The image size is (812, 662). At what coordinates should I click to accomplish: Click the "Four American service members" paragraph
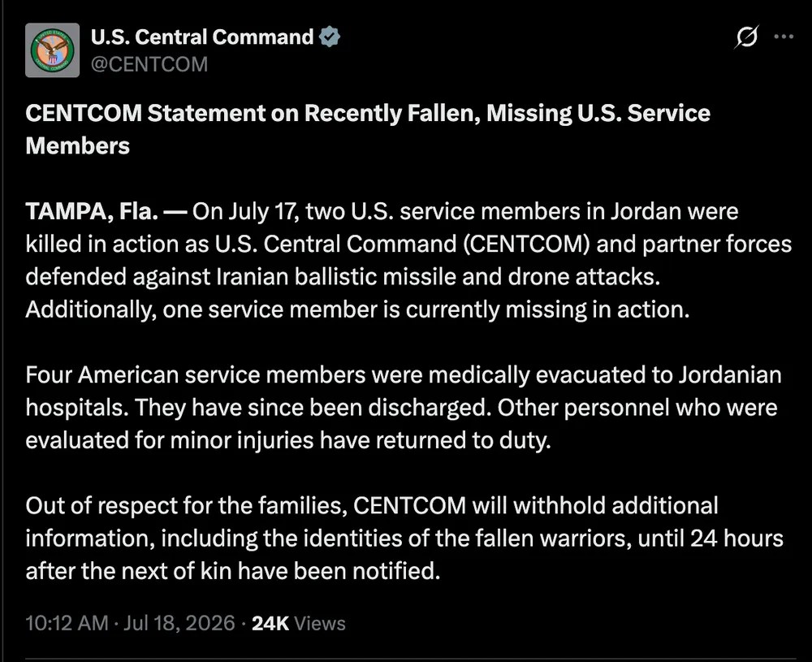coord(404,407)
